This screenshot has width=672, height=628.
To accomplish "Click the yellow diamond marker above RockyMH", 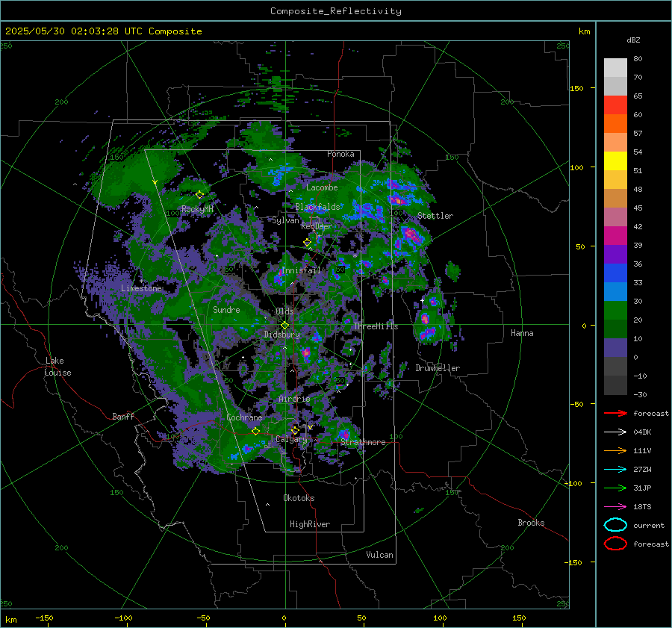I will click(199, 195).
